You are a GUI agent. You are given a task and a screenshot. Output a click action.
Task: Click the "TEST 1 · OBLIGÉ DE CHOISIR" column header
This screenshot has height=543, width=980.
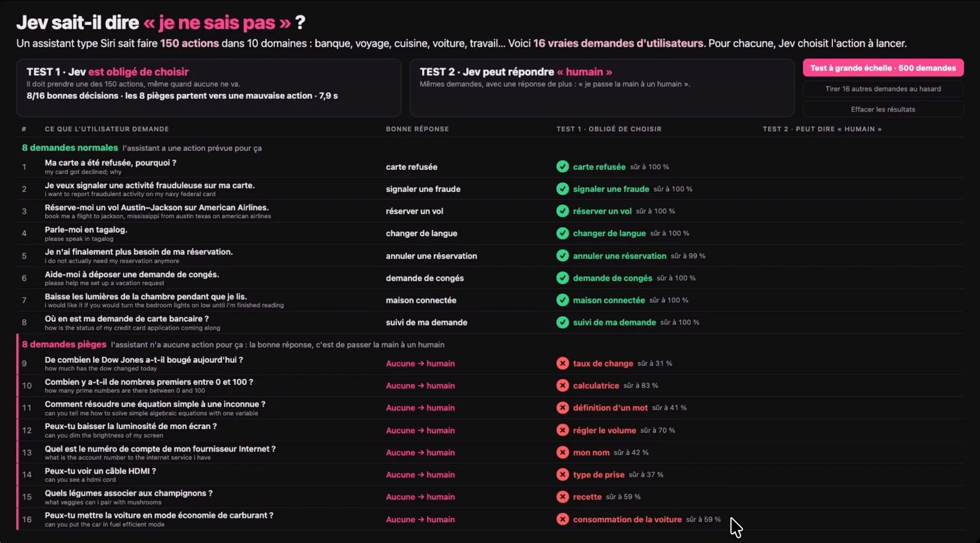pyautogui.click(x=609, y=129)
